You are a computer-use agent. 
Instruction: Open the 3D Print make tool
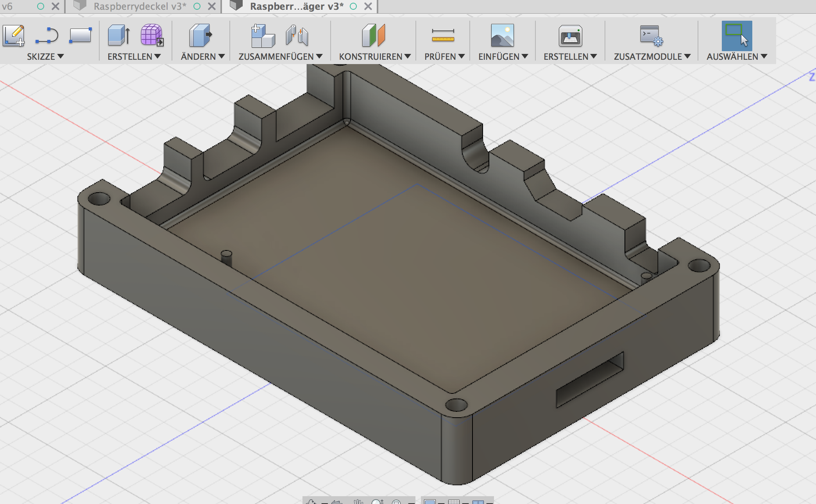570,36
